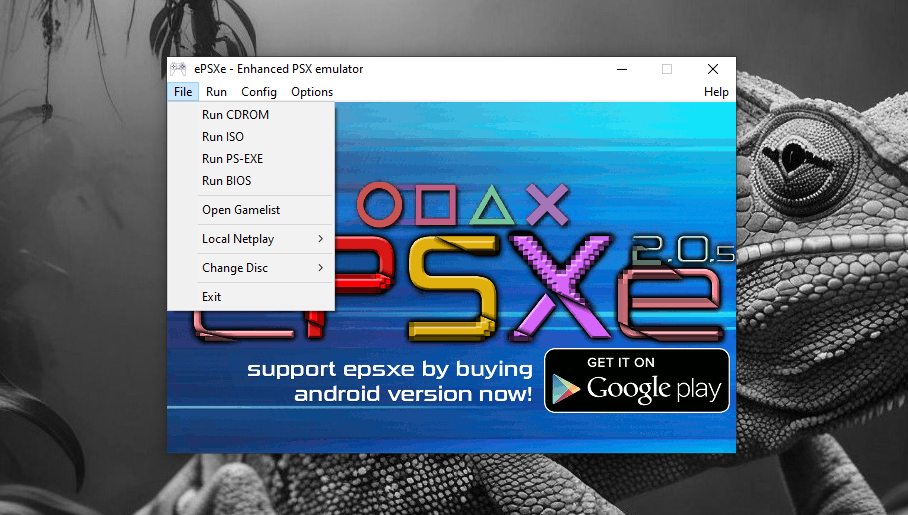Click the green triangle PlayStation symbol

(x=490, y=206)
